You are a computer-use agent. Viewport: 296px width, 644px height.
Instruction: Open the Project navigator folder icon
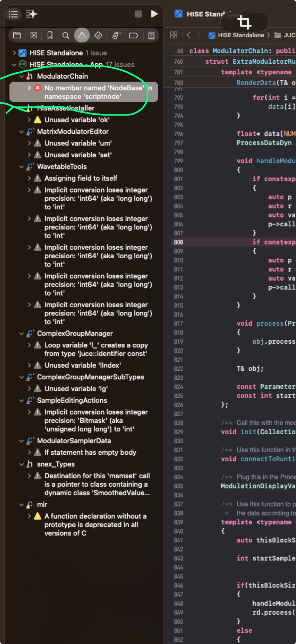click(x=17, y=35)
